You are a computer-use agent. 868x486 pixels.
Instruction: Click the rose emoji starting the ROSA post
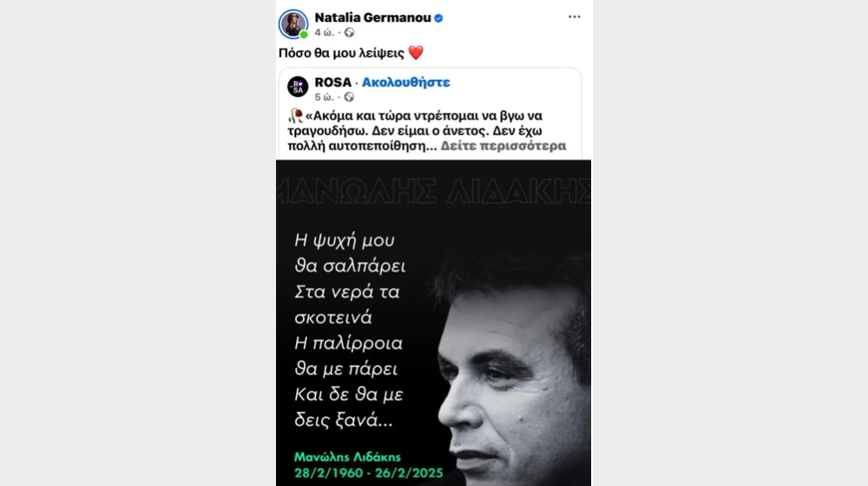(x=296, y=115)
